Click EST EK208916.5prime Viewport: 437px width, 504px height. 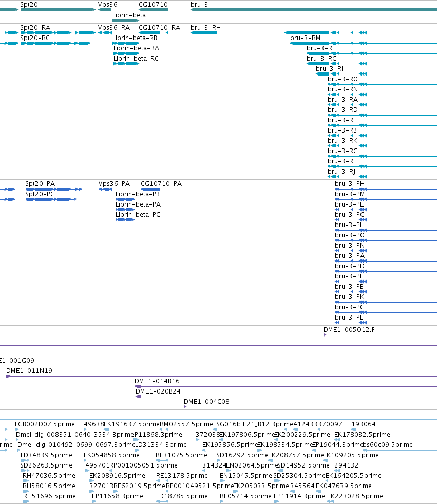[117, 476]
